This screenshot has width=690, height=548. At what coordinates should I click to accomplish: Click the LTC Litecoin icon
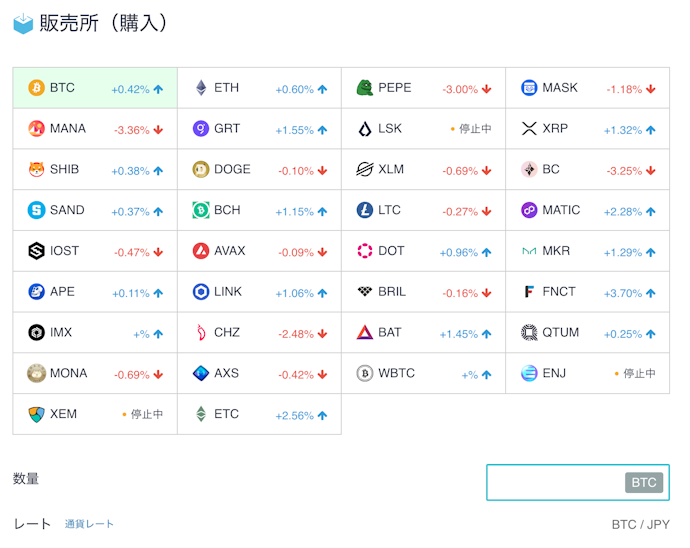365,210
